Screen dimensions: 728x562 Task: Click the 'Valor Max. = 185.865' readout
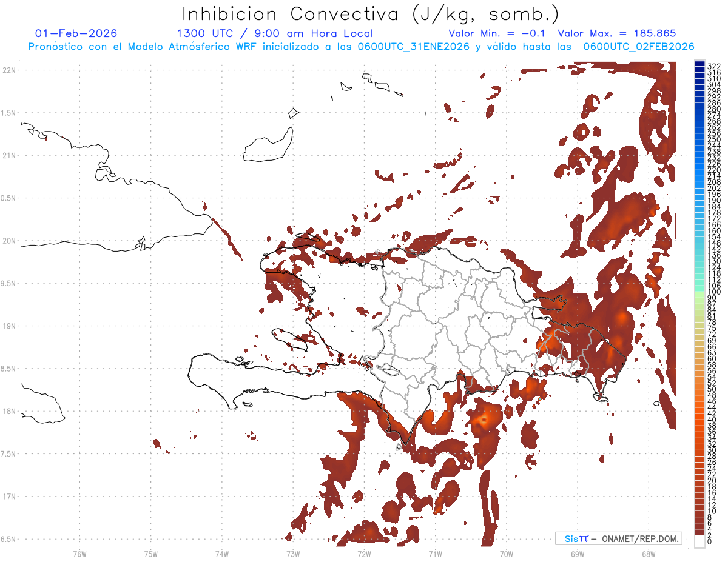[616, 33]
